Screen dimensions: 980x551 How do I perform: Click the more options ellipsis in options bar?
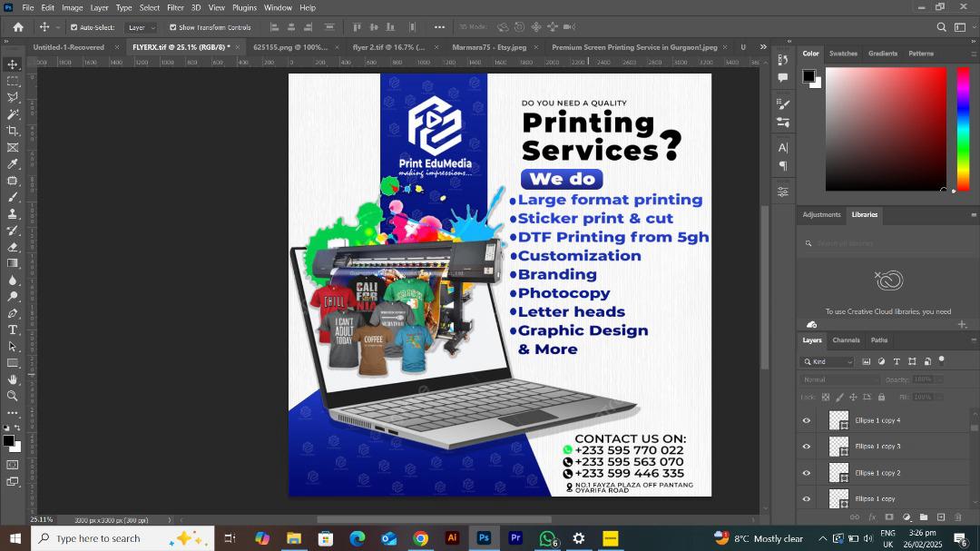[439, 27]
